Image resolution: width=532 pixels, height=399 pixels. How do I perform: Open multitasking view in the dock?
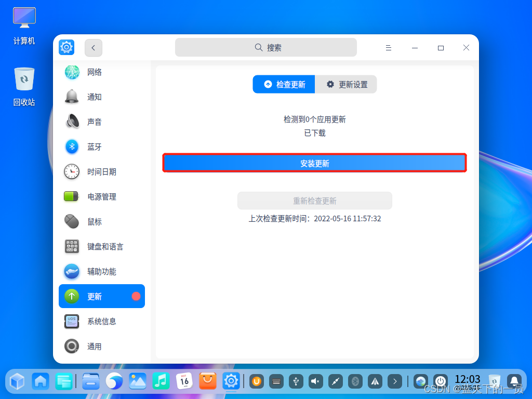(x=64, y=381)
